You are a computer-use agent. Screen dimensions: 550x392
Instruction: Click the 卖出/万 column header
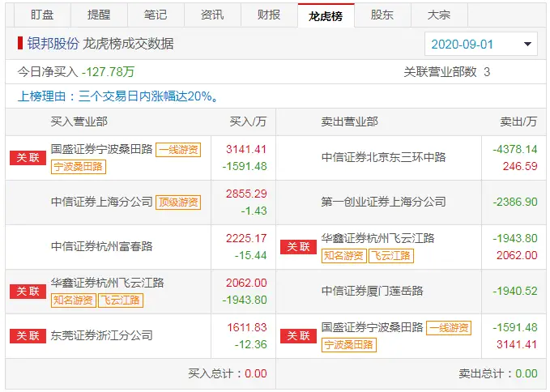coord(518,121)
